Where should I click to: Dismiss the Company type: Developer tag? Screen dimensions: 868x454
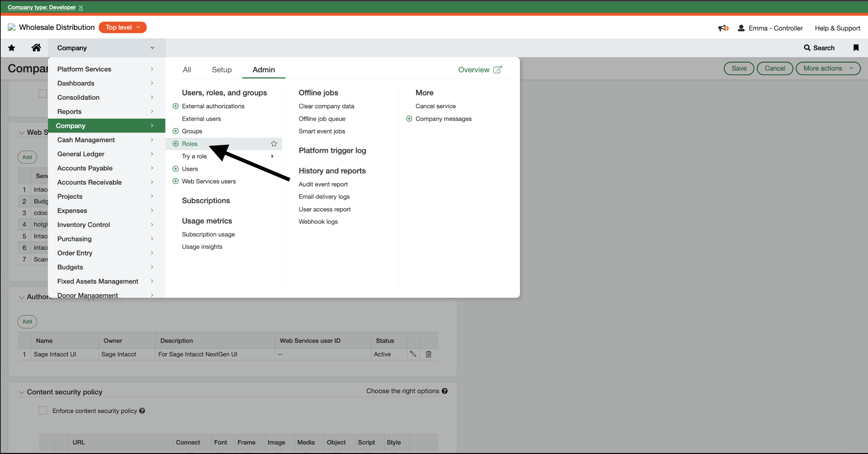tap(81, 7)
